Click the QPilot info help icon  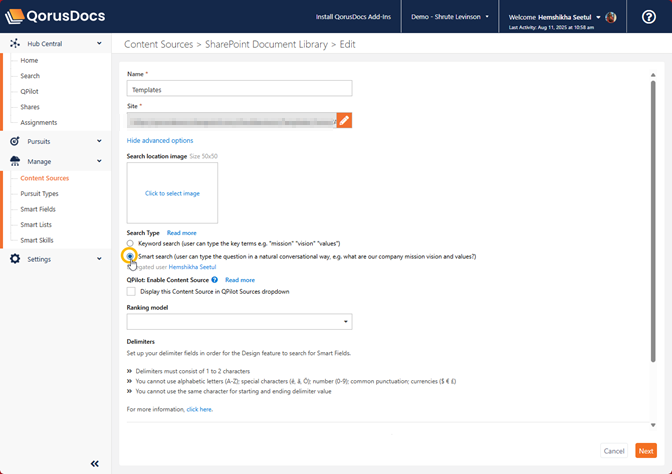click(x=215, y=280)
